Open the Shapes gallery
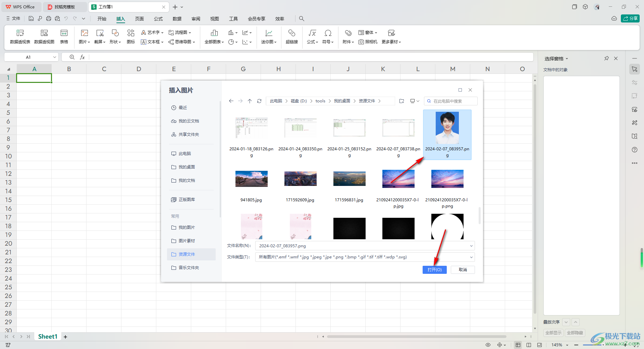This screenshot has height=349, width=644. click(x=115, y=37)
